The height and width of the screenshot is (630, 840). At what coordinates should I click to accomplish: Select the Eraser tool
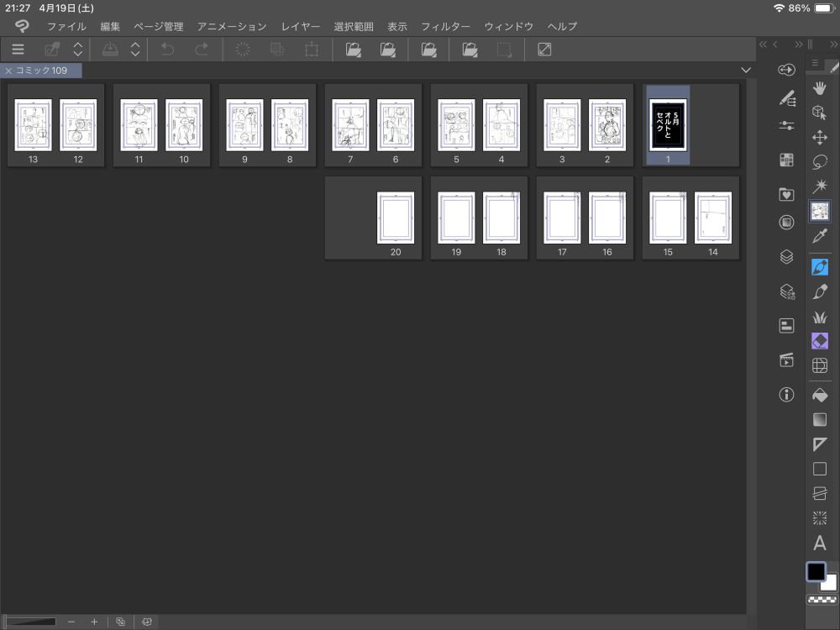point(820,341)
